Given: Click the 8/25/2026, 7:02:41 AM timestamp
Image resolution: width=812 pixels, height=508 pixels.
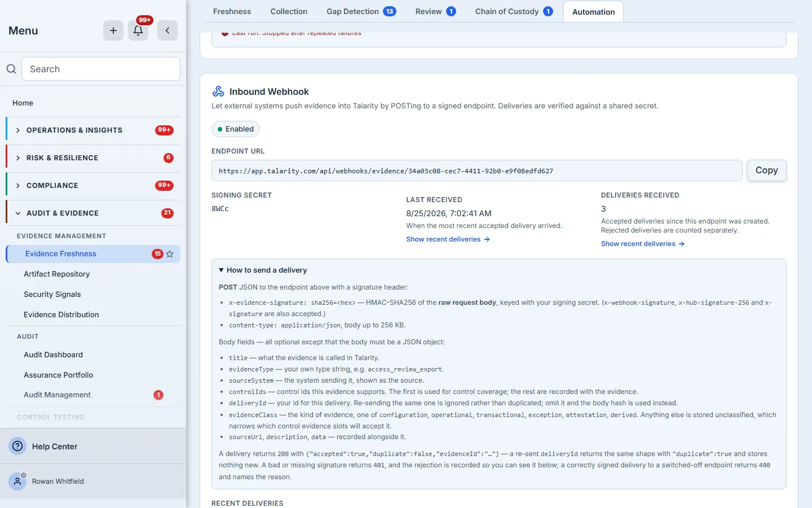Looking at the screenshot, I should [449, 213].
